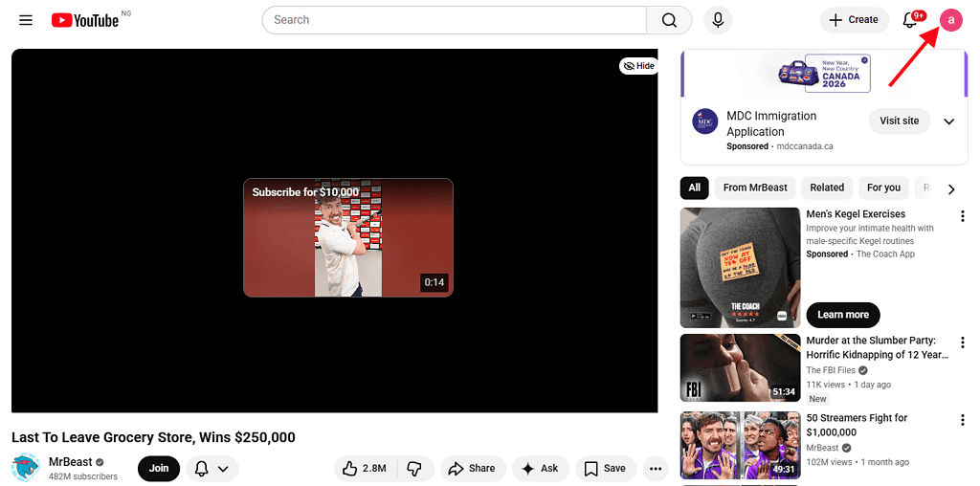Like the video with 2.8M likes
The height and width of the screenshot is (486, 980).
coord(365,469)
